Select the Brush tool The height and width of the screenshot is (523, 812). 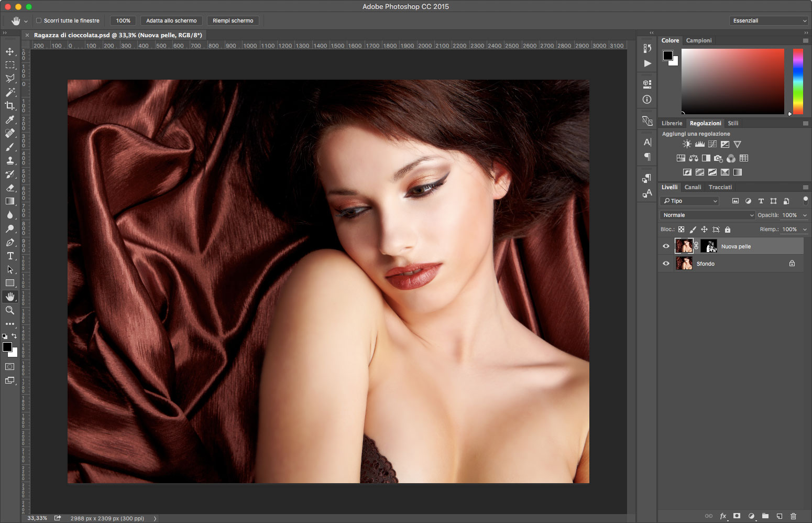point(10,147)
